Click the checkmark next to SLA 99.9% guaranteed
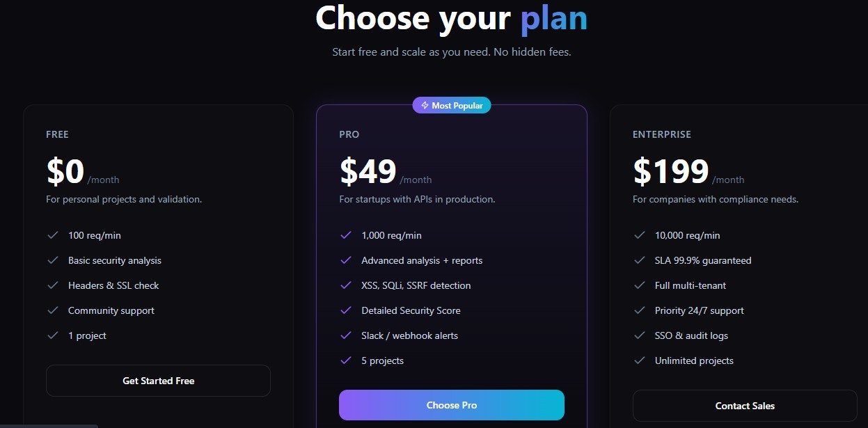Viewport: 868px width, 428px height. [x=640, y=260]
